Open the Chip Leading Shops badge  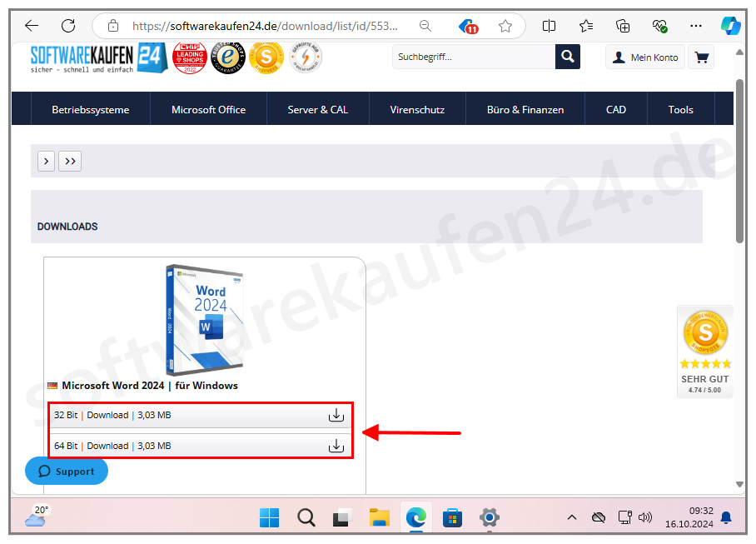190,57
